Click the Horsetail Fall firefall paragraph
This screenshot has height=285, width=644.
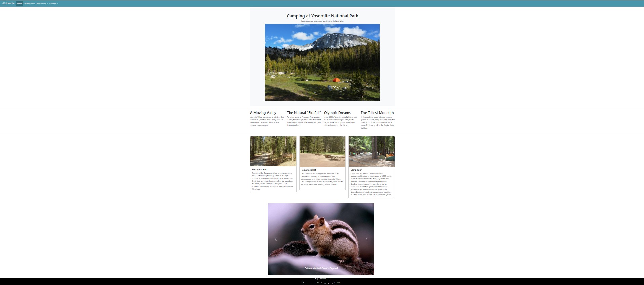point(304,121)
